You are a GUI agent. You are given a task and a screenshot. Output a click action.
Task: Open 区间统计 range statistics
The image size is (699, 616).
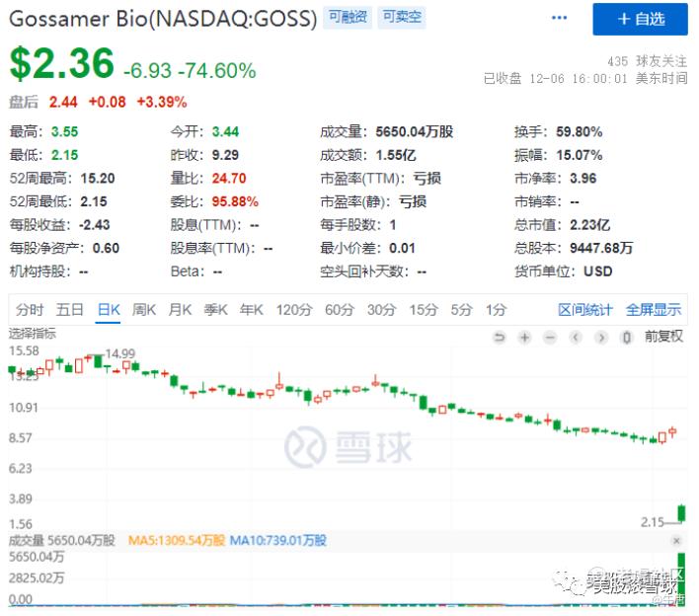[x=585, y=309]
